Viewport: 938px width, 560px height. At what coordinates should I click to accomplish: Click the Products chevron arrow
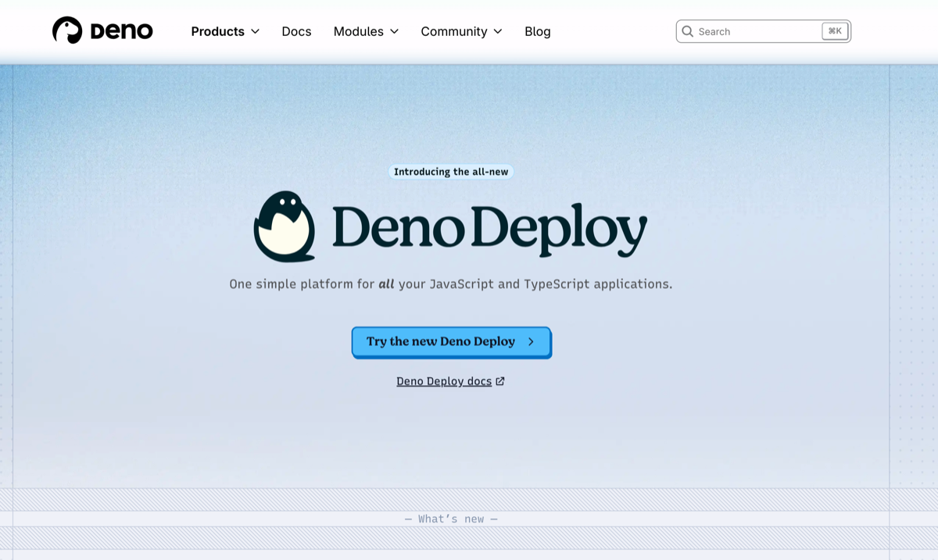(256, 31)
